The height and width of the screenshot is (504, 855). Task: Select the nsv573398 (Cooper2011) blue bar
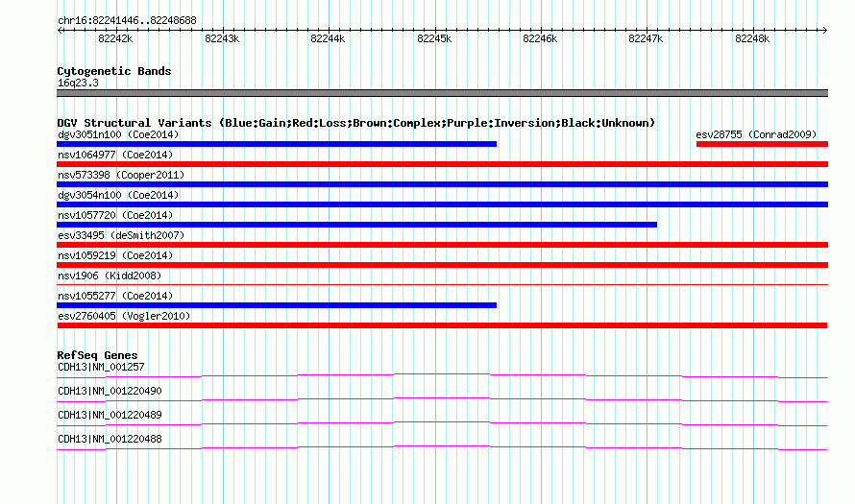coord(442,184)
